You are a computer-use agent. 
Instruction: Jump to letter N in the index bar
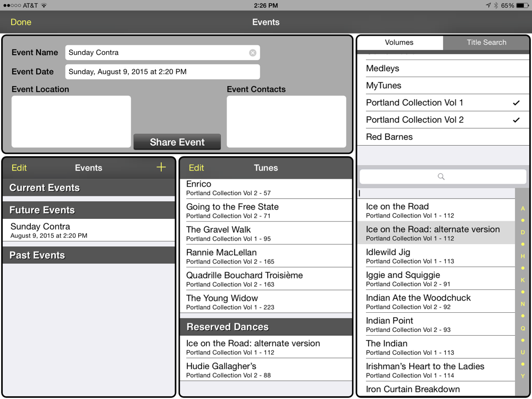click(523, 304)
